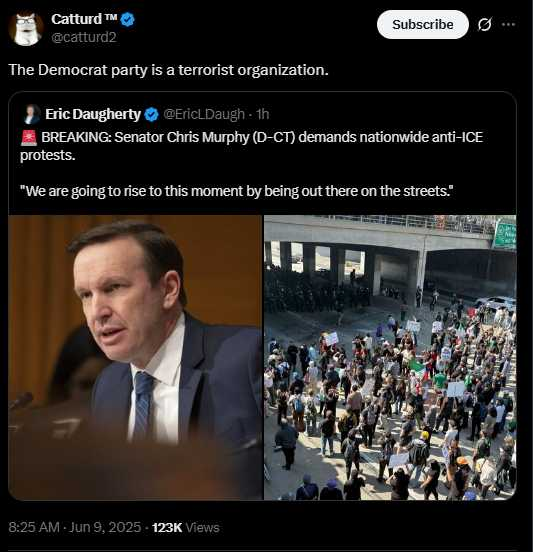
Task: Open the senator photo on the left
Action: pyautogui.click(x=136, y=357)
